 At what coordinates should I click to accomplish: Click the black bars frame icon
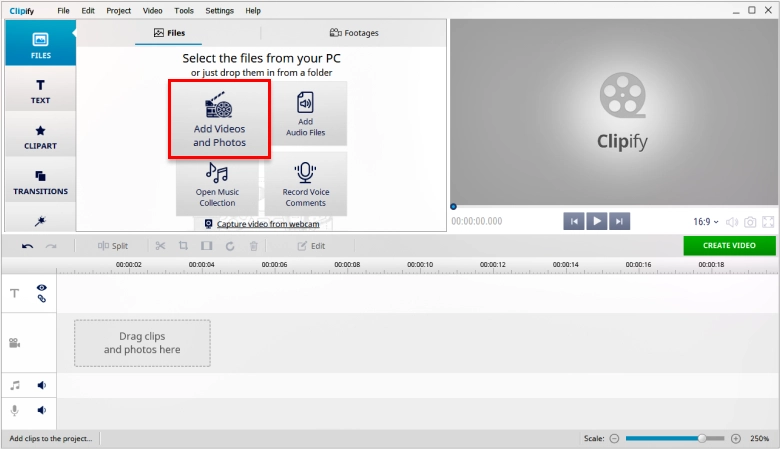(x=206, y=246)
